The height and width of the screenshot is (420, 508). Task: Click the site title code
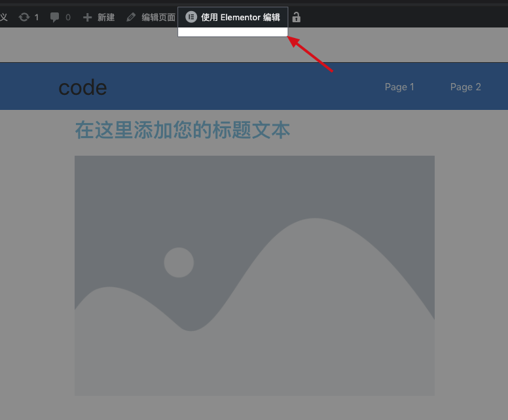[82, 87]
